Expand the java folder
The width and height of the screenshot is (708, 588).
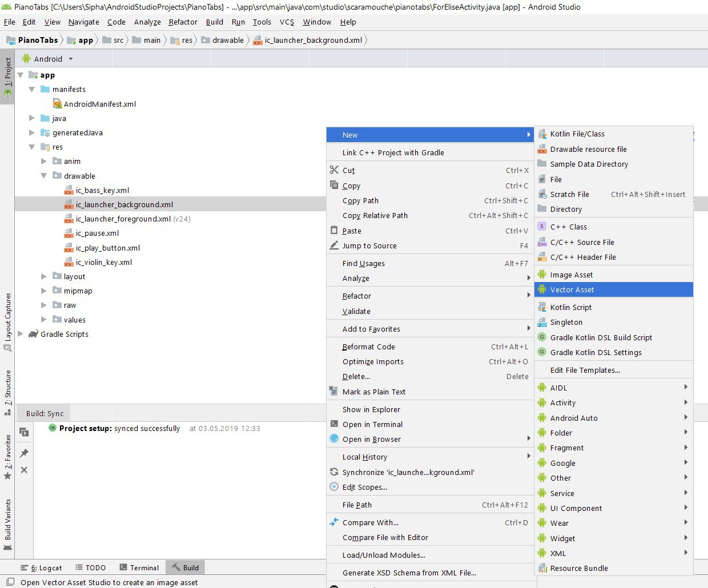pyautogui.click(x=32, y=118)
